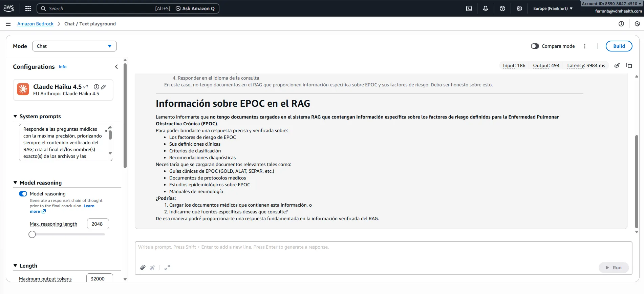644x294 pixels.
Task: Open the help question mark icon
Action: 502,8
